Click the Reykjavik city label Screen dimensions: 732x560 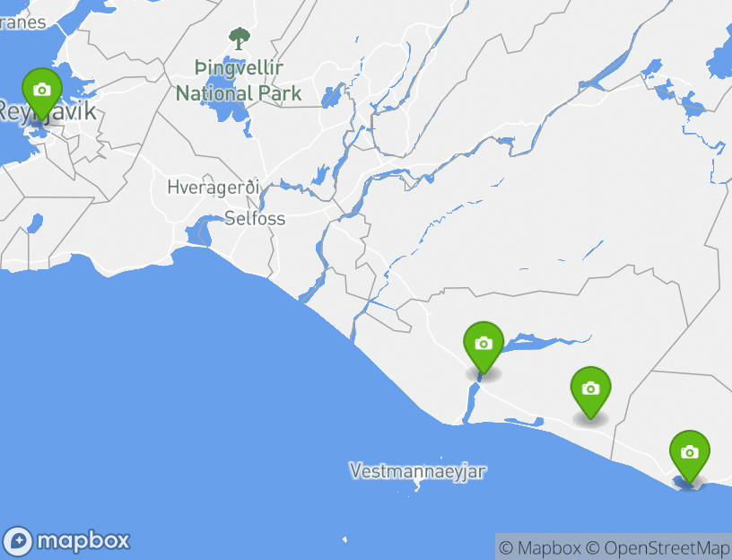pyautogui.click(x=47, y=111)
